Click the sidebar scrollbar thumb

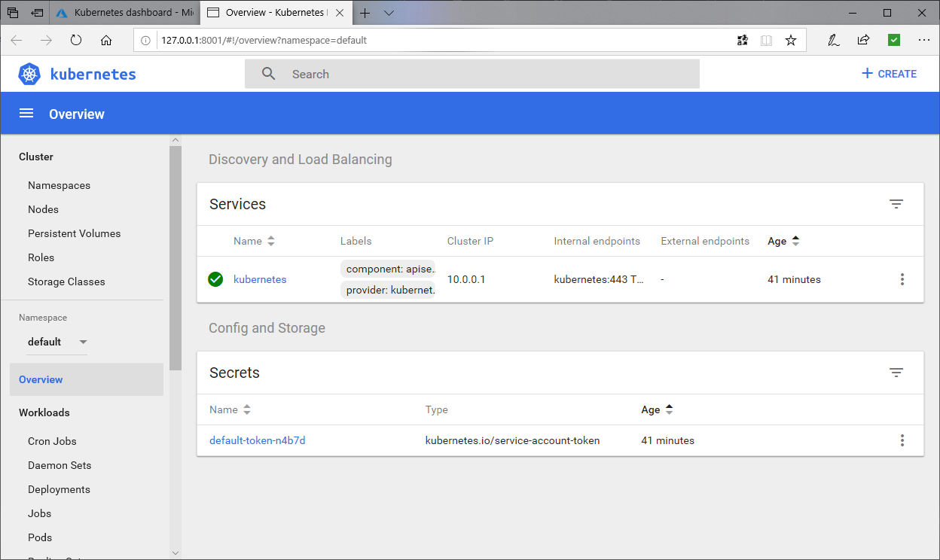(x=175, y=258)
